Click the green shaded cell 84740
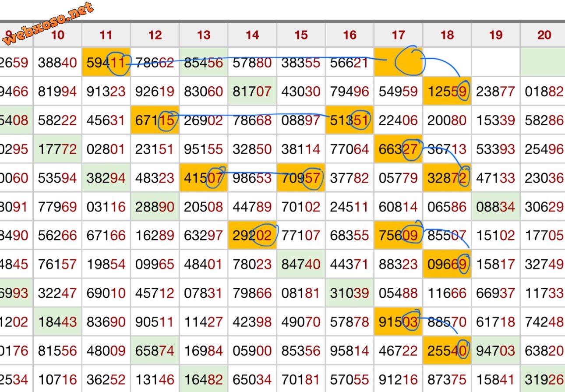The width and height of the screenshot is (565, 392). [301, 264]
